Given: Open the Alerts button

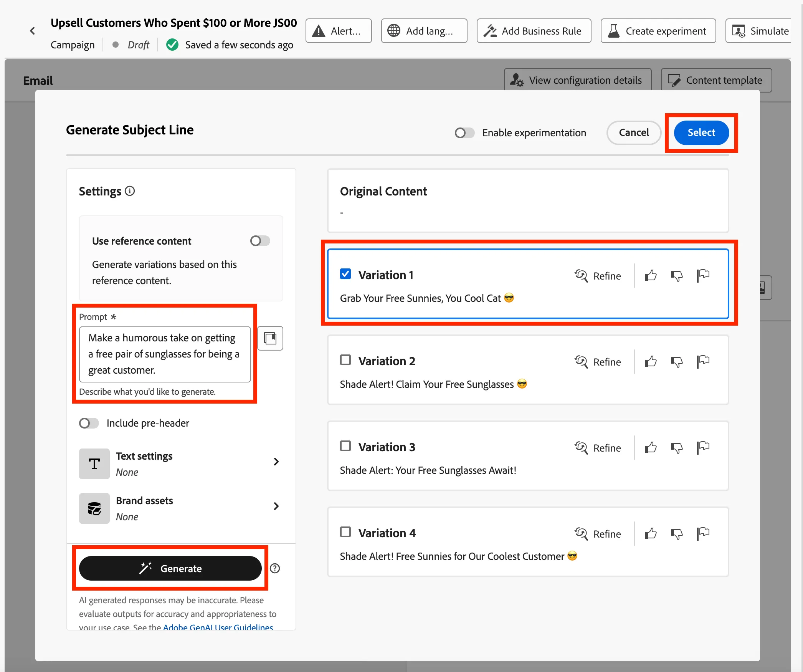Looking at the screenshot, I should click(x=339, y=31).
